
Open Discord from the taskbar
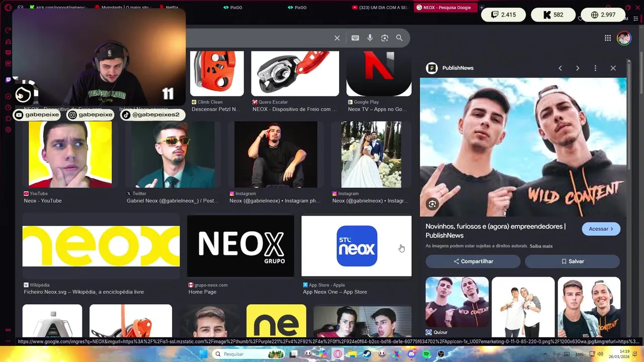coord(412,354)
